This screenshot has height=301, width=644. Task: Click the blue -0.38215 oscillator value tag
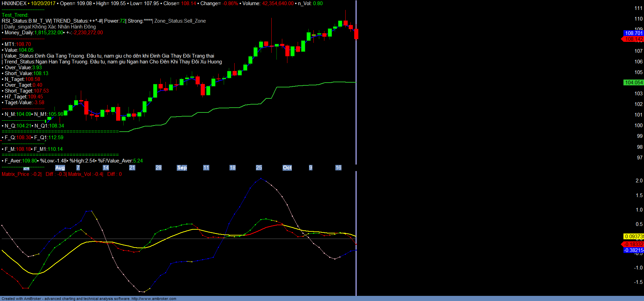(x=633, y=250)
